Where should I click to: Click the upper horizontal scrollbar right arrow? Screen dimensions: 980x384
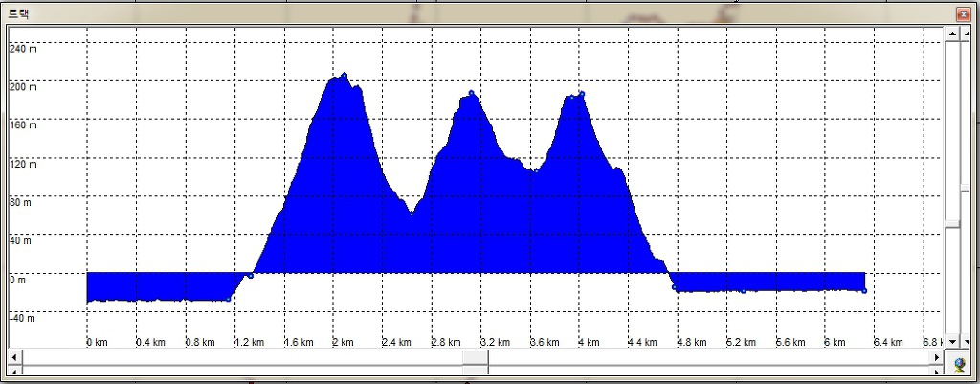[x=936, y=357]
